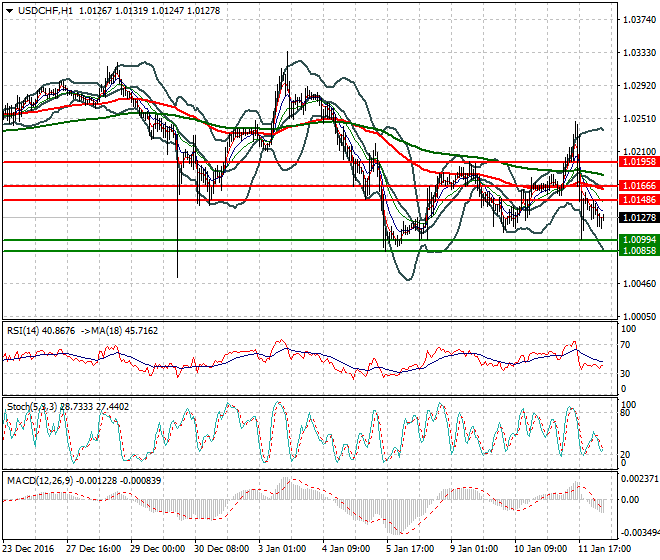Click the 3 Jan 01:00 time axis label
This screenshot has width=660, height=560.
point(282,549)
